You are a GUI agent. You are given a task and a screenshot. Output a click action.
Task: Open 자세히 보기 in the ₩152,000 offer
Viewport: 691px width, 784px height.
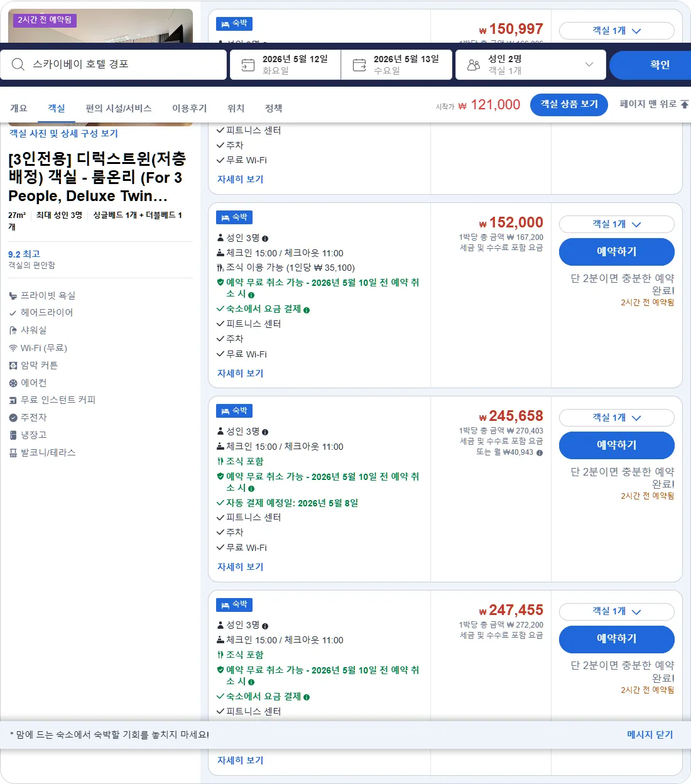point(241,373)
